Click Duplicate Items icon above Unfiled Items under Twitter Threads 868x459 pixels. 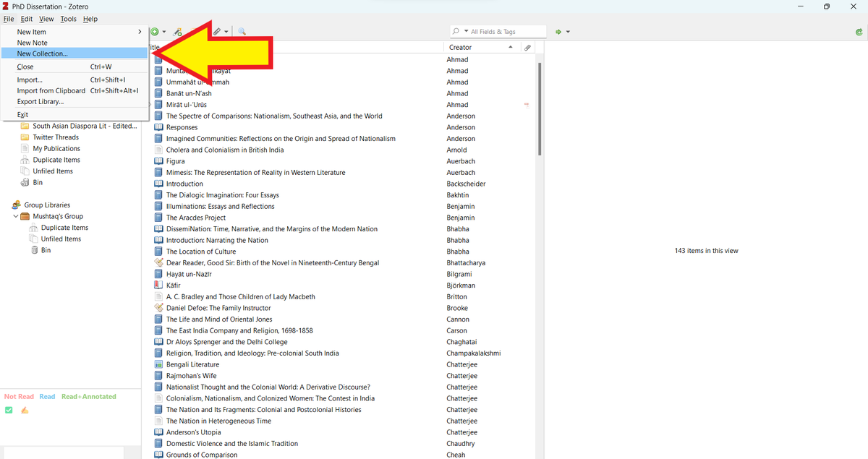25,160
